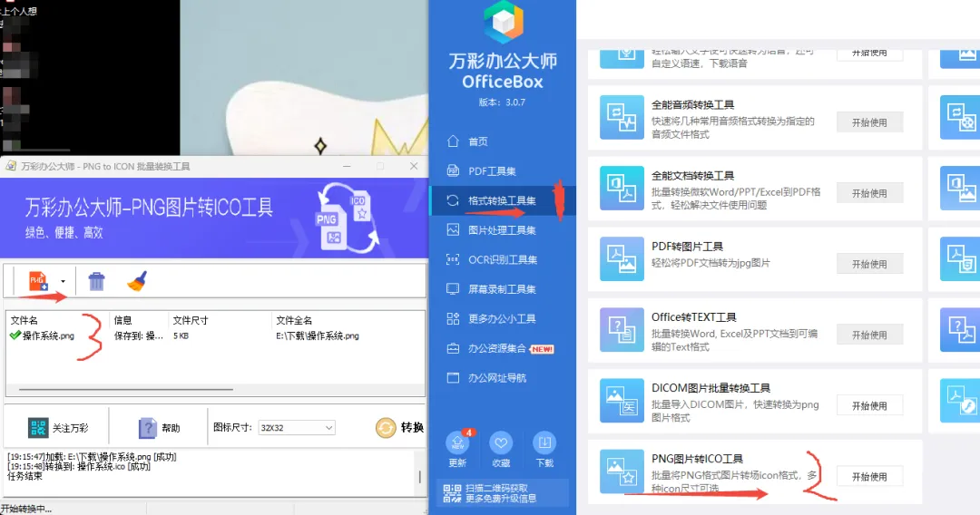Click the 图片处理工具集 picture icon

[453, 229]
